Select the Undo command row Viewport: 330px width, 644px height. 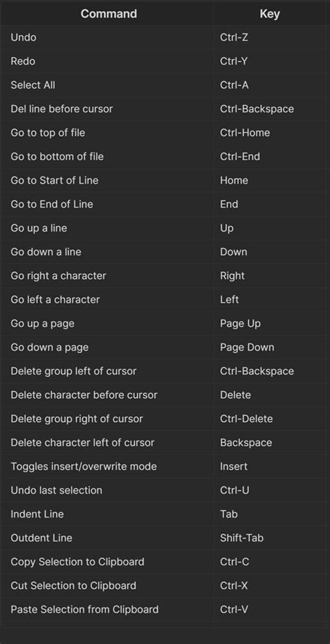pyautogui.click(x=165, y=38)
